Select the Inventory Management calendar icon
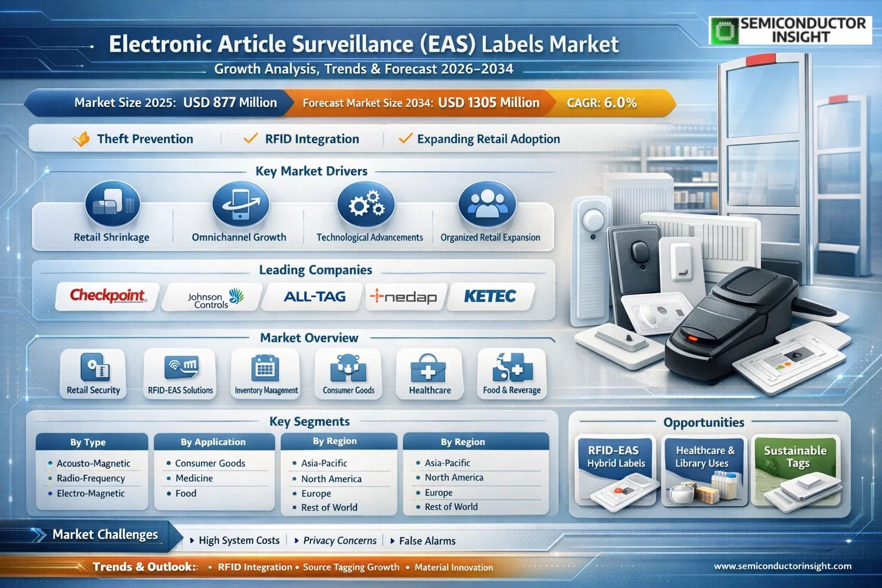 tap(265, 367)
